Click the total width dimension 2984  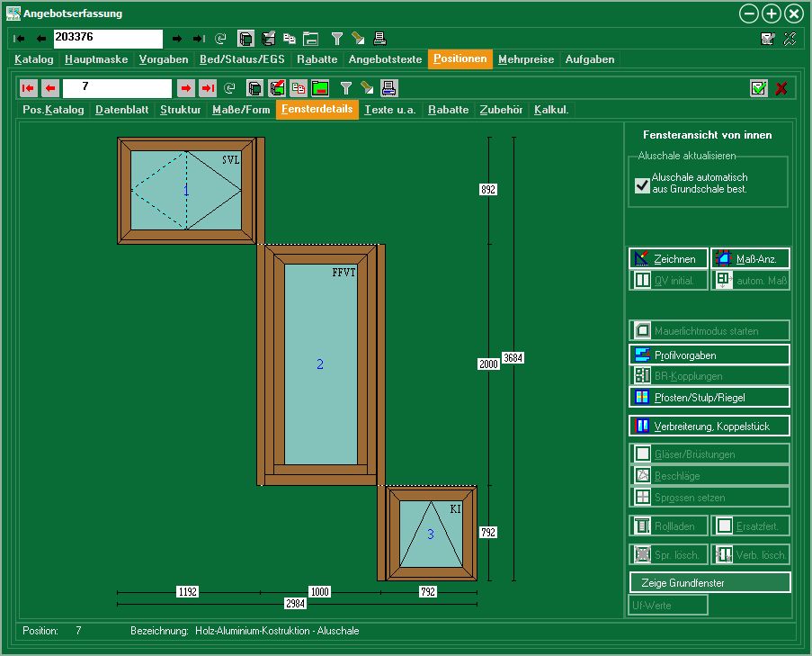click(x=296, y=604)
